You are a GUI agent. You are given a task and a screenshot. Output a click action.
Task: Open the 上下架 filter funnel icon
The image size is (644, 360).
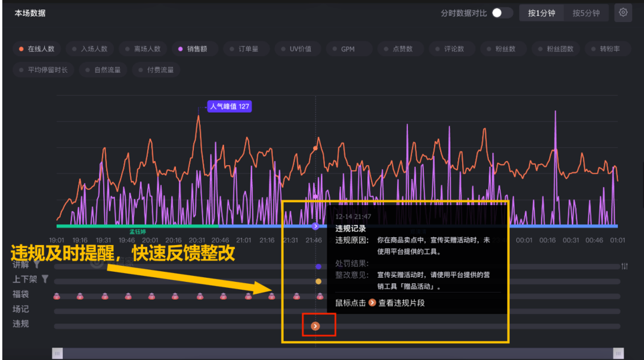click(45, 279)
